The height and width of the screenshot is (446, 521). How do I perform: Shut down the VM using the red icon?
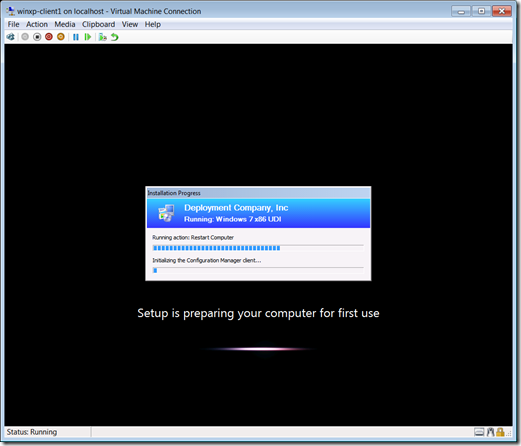click(49, 37)
